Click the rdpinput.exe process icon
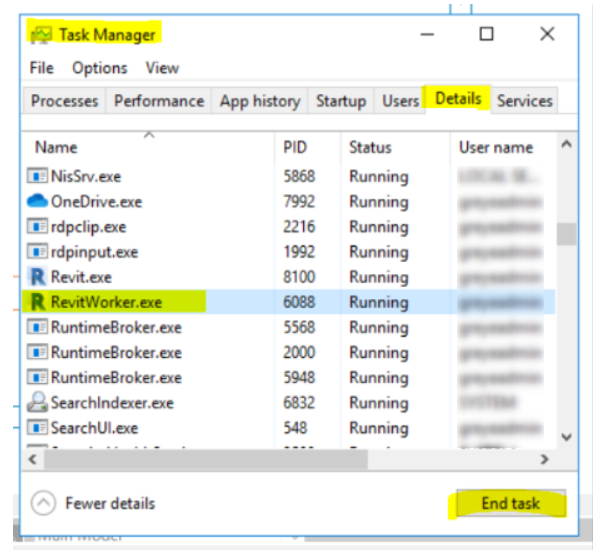 (37, 252)
